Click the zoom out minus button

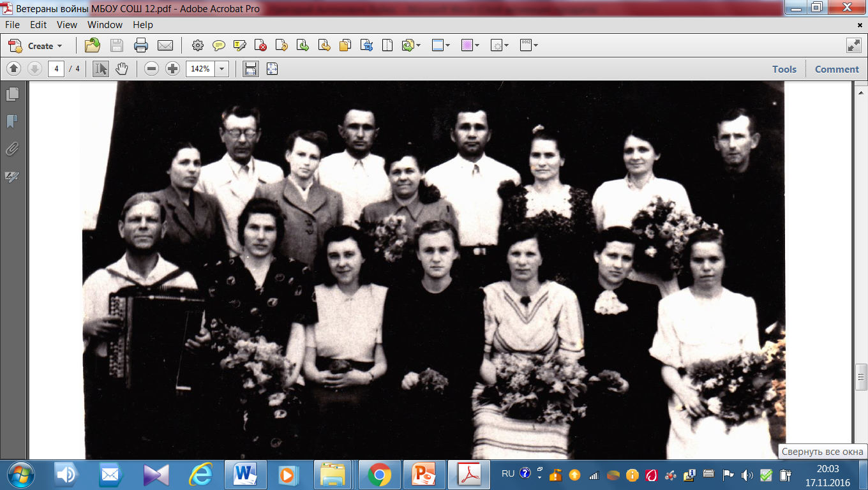click(x=151, y=69)
